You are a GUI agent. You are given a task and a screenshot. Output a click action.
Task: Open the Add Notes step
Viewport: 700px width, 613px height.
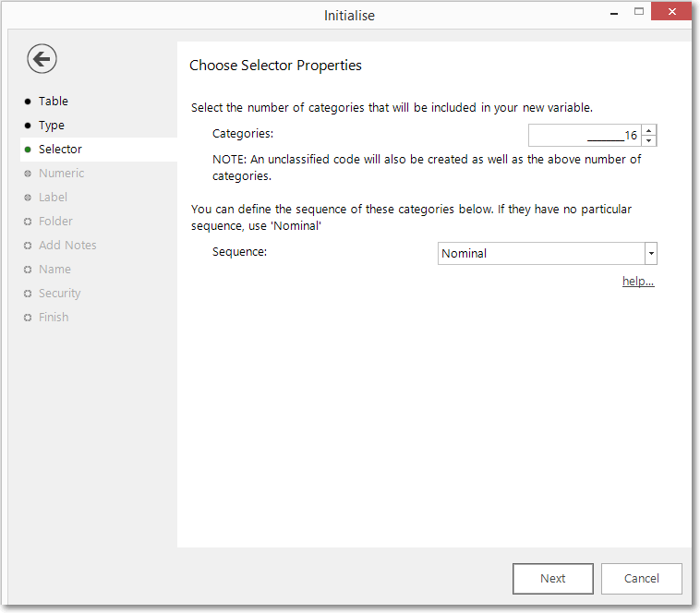(x=67, y=246)
